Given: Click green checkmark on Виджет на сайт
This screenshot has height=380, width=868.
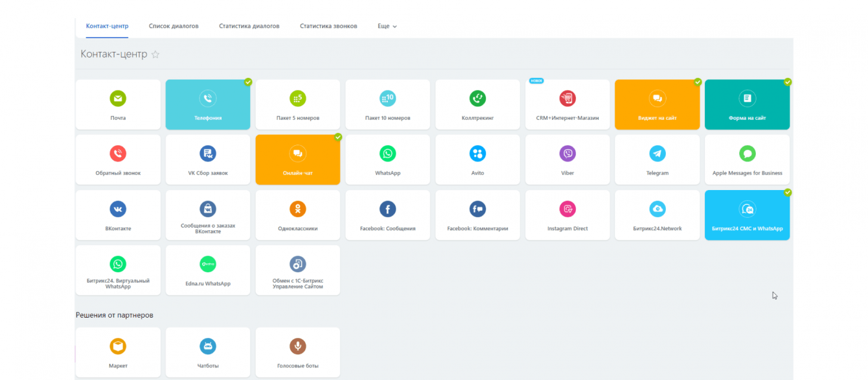Looking at the screenshot, I should click(x=698, y=82).
